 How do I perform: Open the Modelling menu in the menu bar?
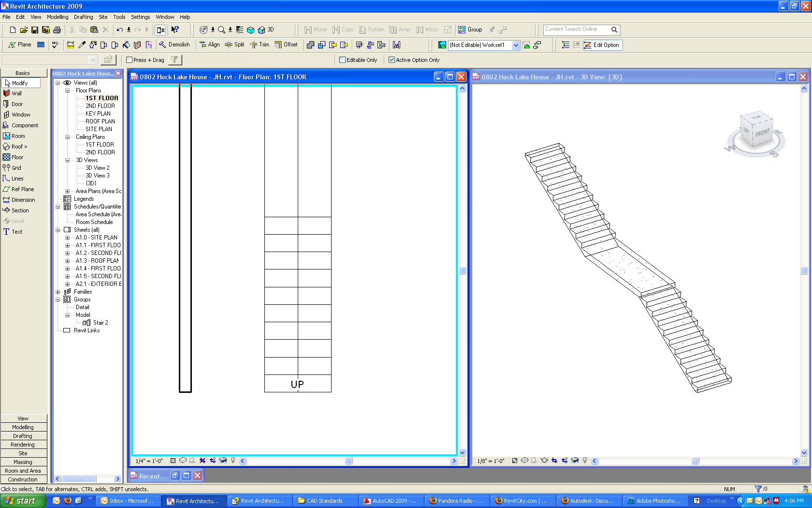[x=58, y=17]
